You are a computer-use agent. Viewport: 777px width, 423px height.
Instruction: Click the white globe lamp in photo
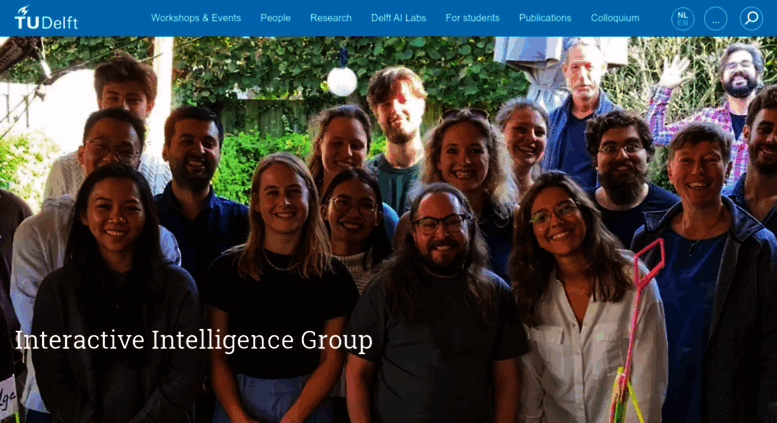click(x=342, y=81)
